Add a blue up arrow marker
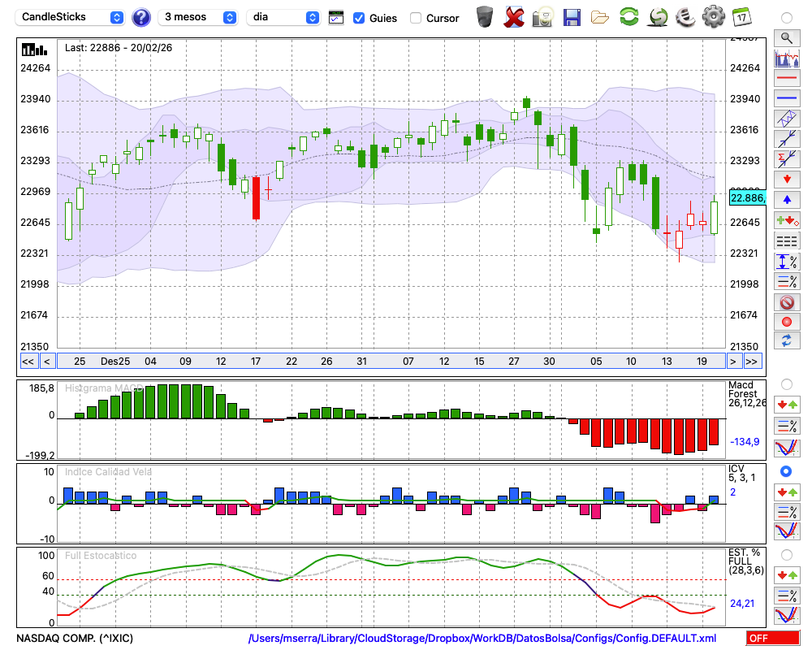 point(787,200)
